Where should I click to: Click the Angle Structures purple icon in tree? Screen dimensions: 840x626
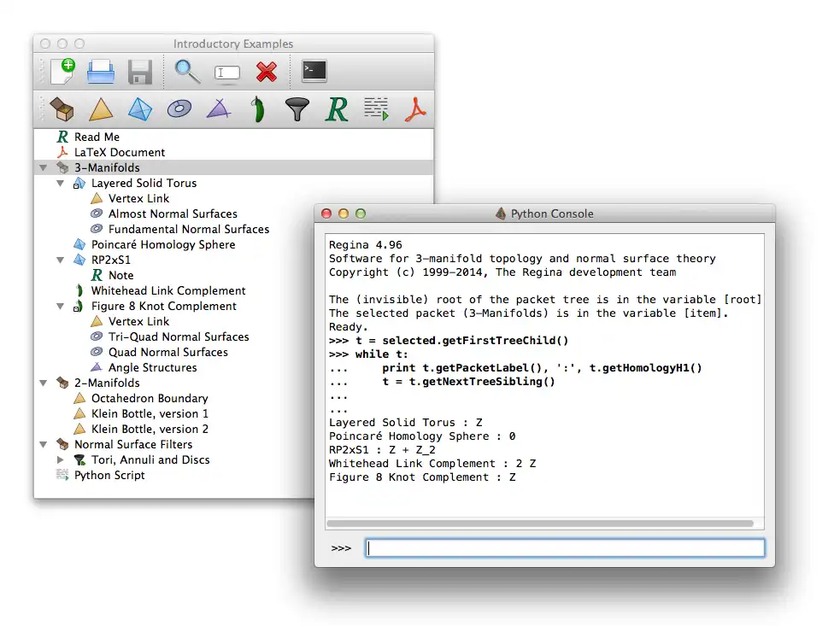click(x=97, y=367)
